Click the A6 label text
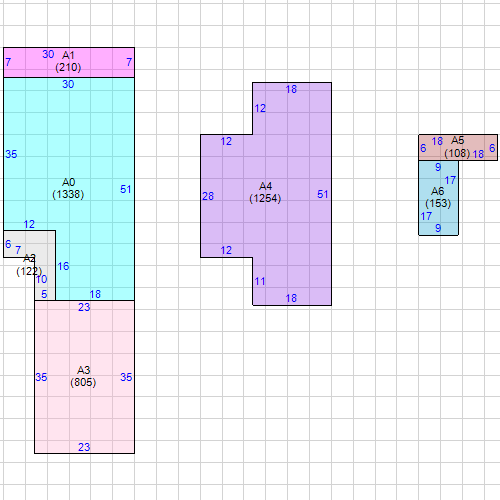The width and height of the screenshot is (500, 500). pos(438,191)
